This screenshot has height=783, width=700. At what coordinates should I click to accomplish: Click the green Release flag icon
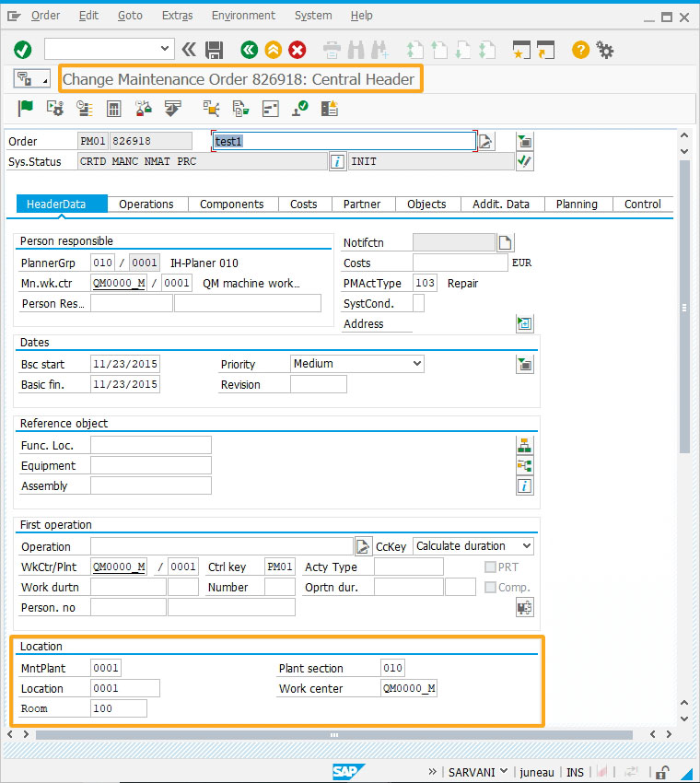click(x=25, y=108)
